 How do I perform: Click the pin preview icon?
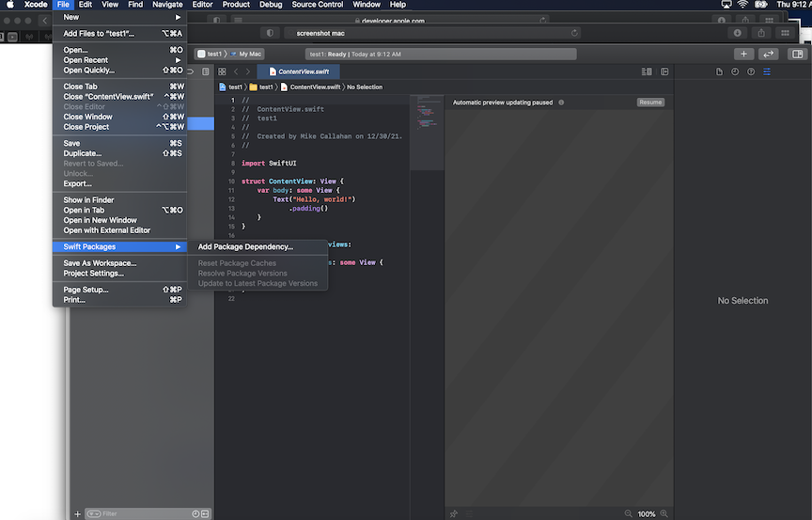pos(454,513)
